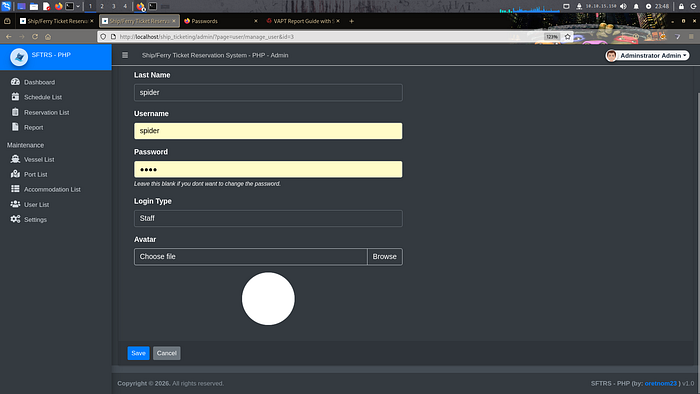Click the panel clock showing 23:48
The image size is (700, 394).
point(662,6)
